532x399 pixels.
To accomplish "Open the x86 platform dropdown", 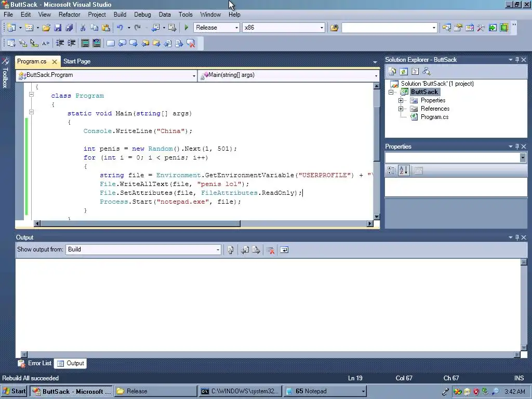I will 322,28.
